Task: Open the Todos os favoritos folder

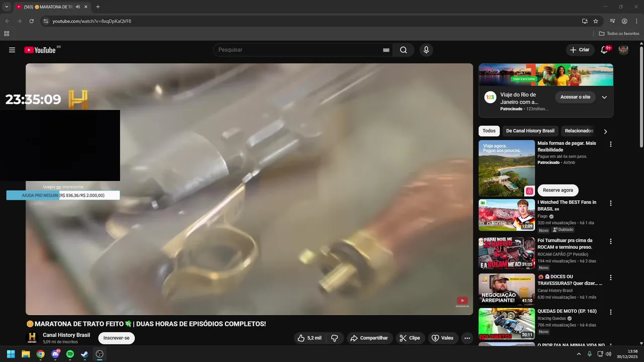Action: pyautogui.click(x=619, y=34)
